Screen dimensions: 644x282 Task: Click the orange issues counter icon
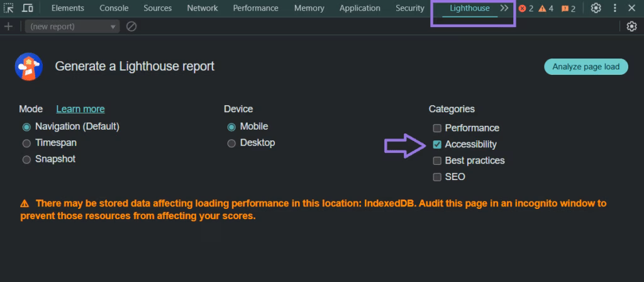(x=568, y=8)
